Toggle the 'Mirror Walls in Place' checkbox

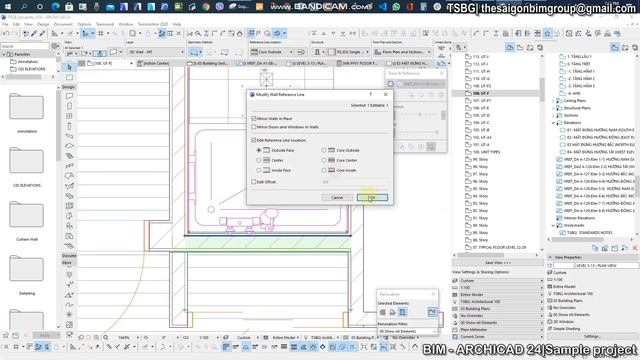coord(254,118)
